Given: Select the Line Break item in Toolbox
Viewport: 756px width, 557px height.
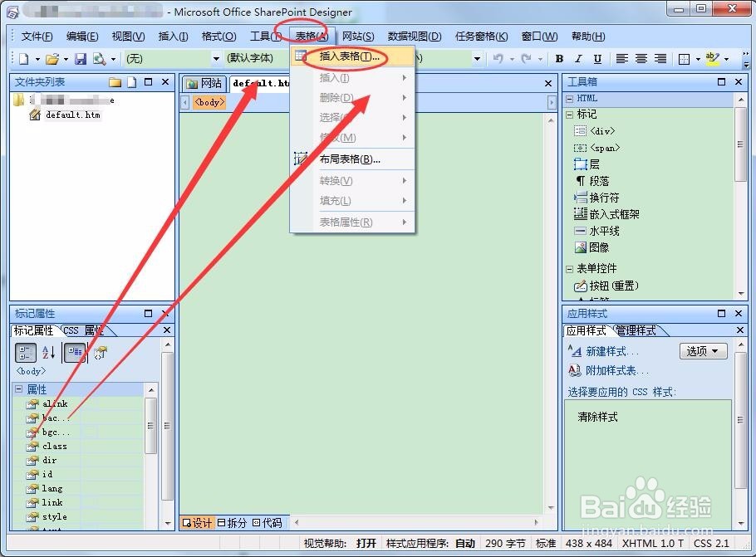Looking at the screenshot, I should click(596, 198).
